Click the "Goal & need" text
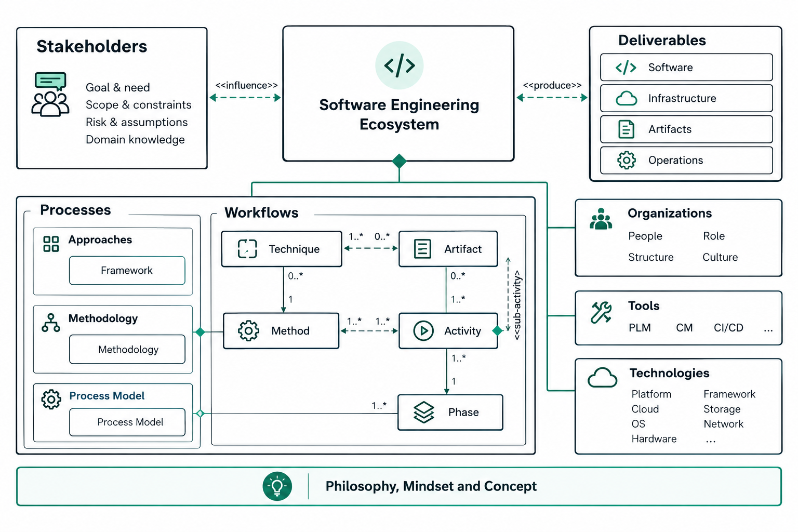This screenshot has width=798, height=532. 118,87
